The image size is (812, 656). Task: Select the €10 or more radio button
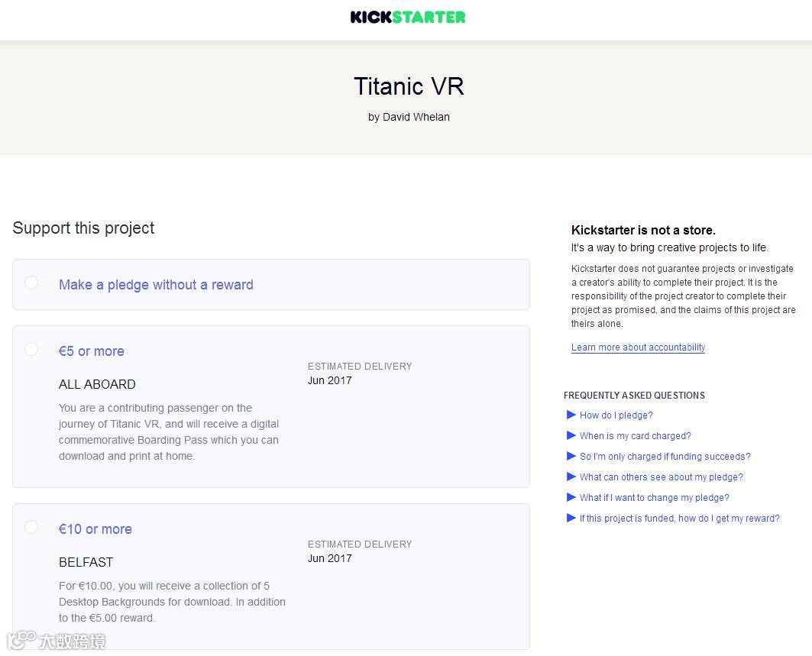tap(31, 527)
